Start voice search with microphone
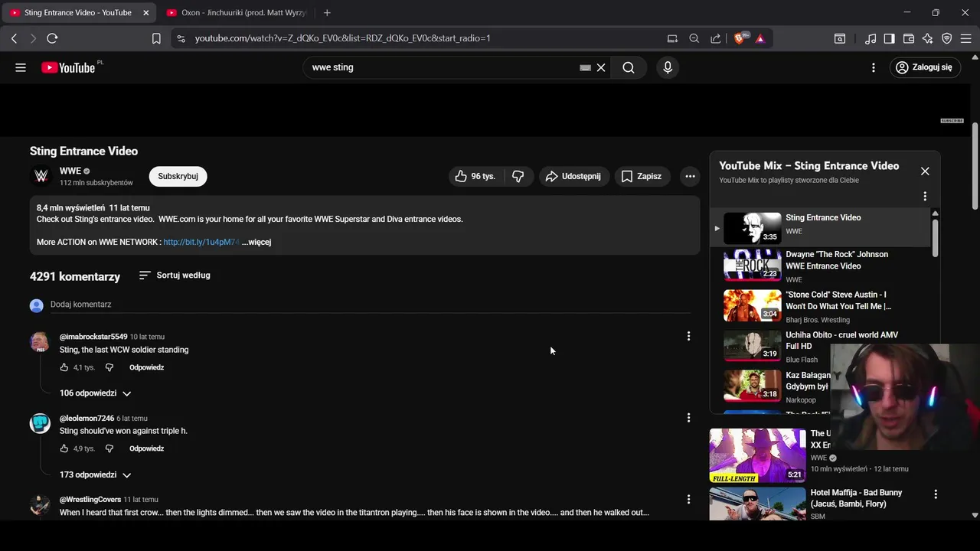This screenshot has width=980, height=551. click(x=668, y=67)
